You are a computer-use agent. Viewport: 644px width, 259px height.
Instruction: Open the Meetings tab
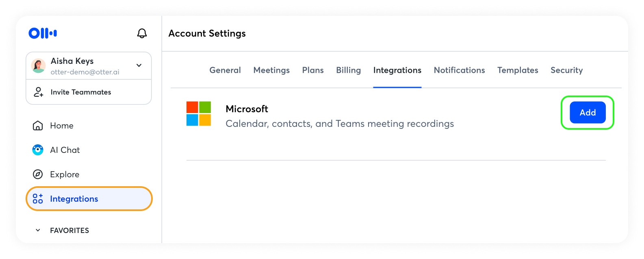[271, 70]
